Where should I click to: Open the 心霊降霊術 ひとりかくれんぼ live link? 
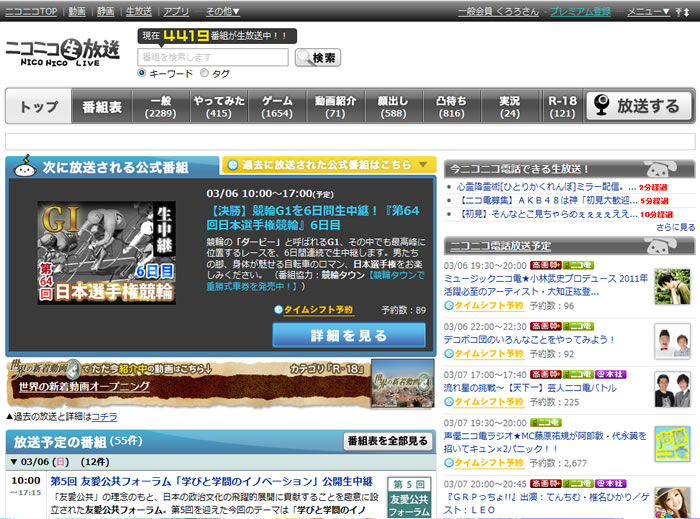546,187
